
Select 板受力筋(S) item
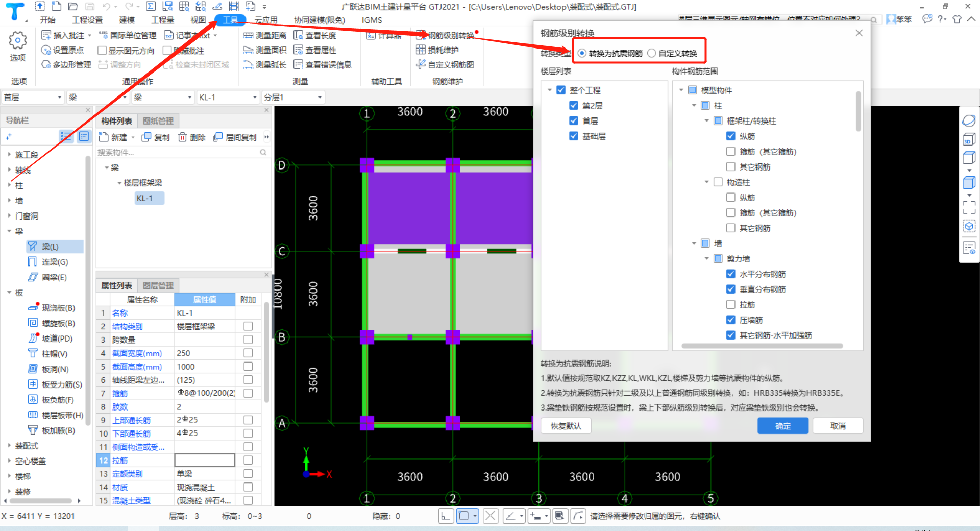(55, 384)
